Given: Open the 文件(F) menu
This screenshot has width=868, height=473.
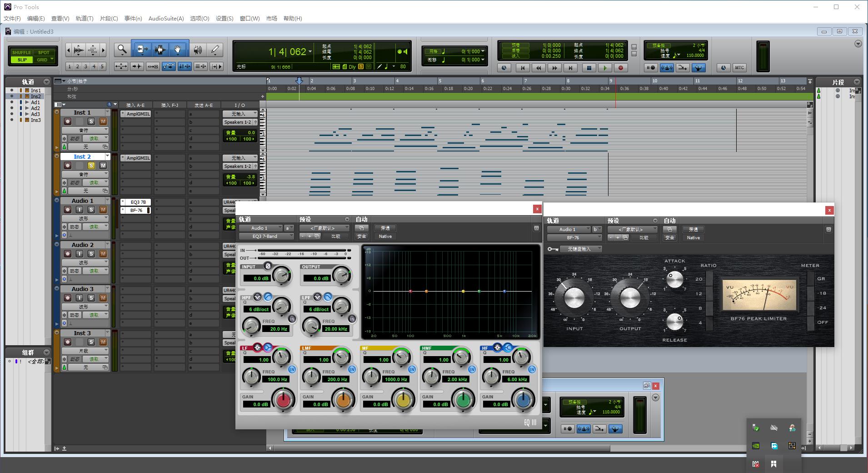Looking at the screenshot, I should tap(12, 19).
